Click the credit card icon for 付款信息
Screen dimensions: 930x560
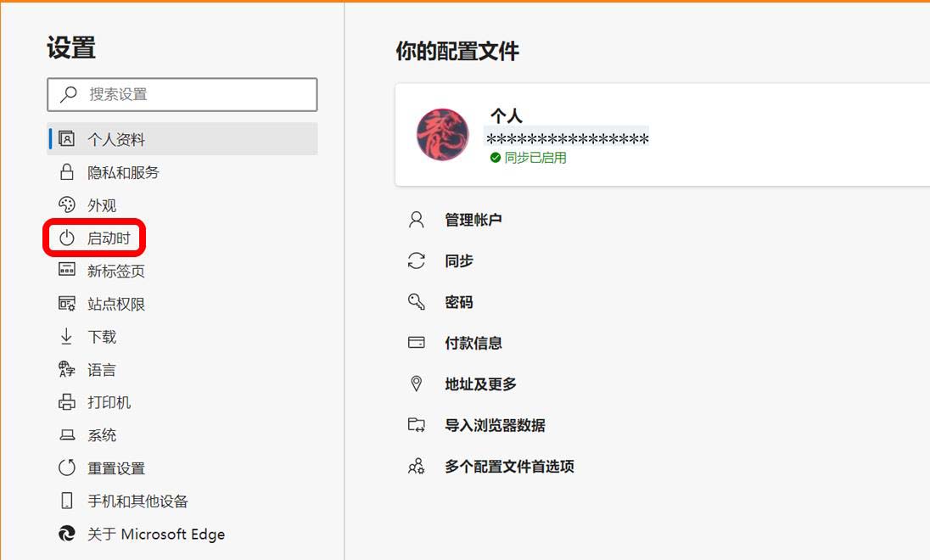pos(416,343)
